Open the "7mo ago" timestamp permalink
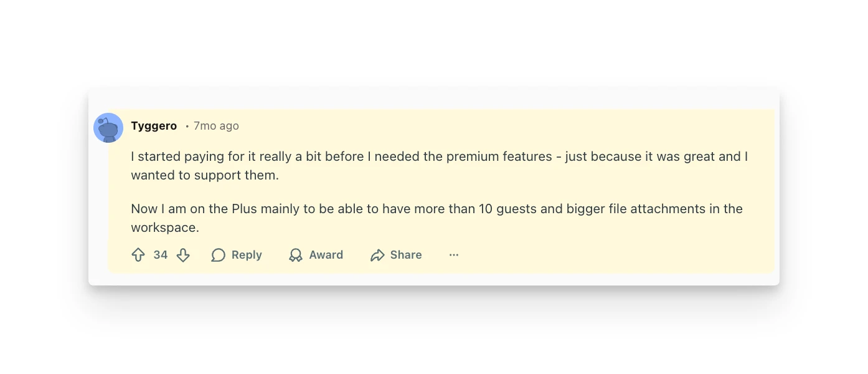Screen dimensions: 868x374 coord(216,126)
